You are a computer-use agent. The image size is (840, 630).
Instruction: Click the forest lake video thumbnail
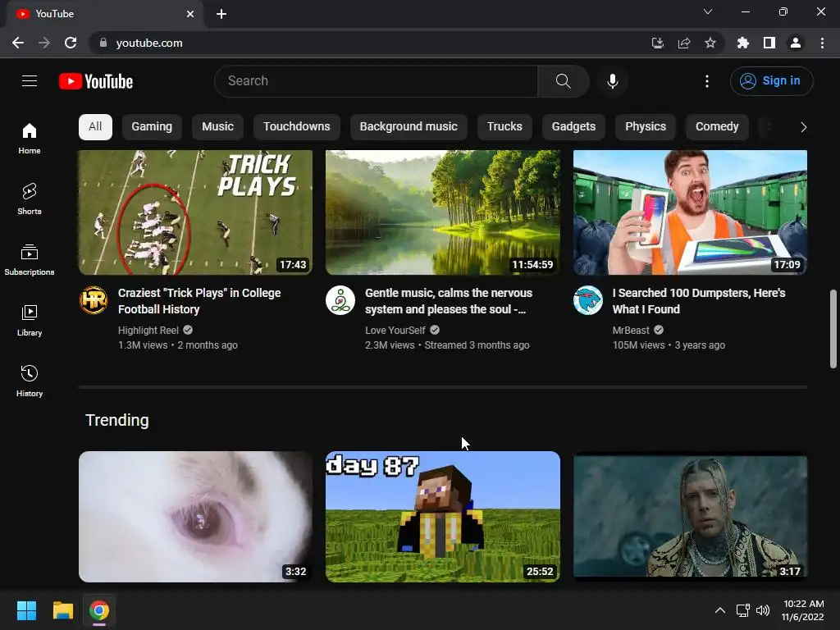[443, 212]
